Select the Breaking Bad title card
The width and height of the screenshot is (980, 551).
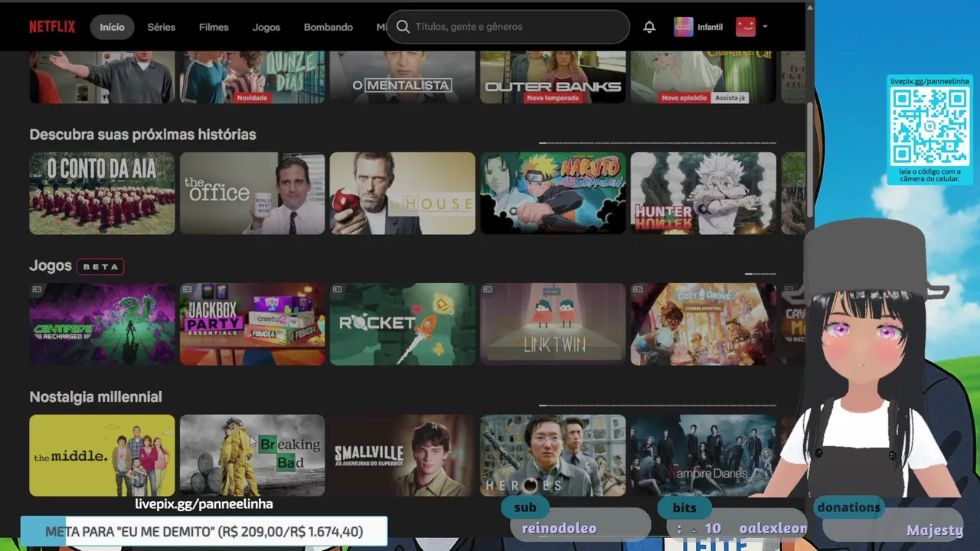click(253, 455)
